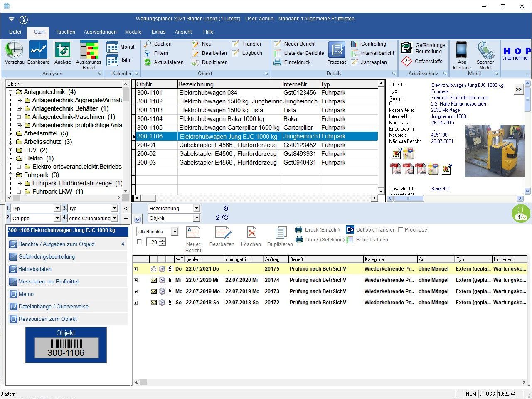Switch to the Tabellen ribbon tab
This screenshot has height=399, width=532.
pos(65,32)
